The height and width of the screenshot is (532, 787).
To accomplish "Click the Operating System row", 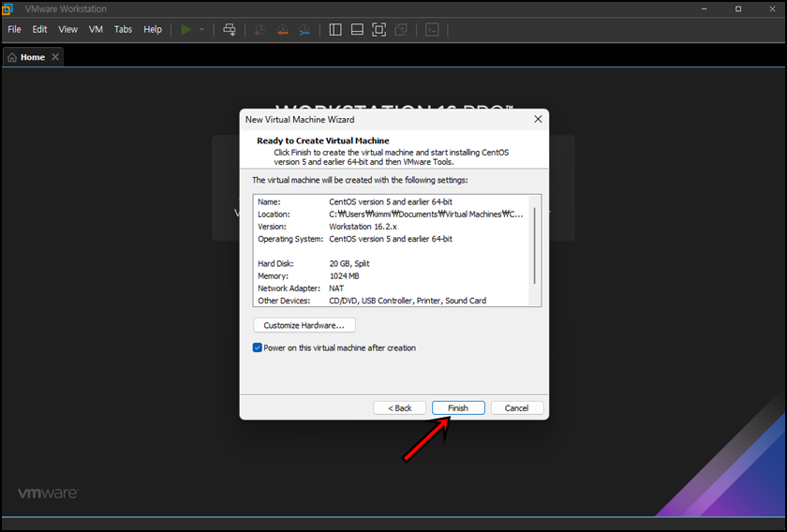I will 391,239.
